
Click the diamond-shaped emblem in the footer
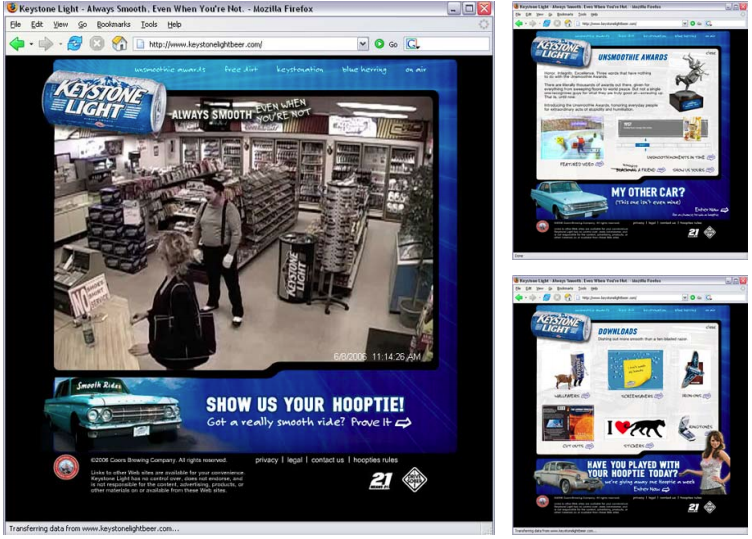tap(414, 480)
